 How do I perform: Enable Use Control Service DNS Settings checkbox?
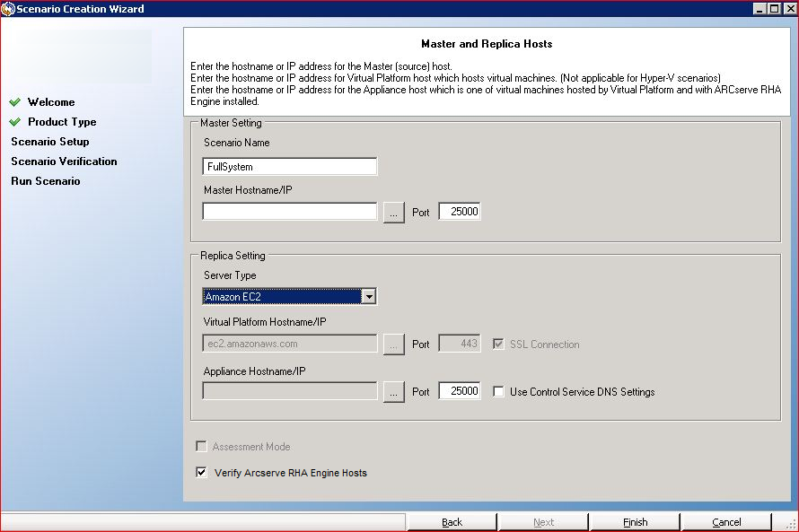pos(498,391)
